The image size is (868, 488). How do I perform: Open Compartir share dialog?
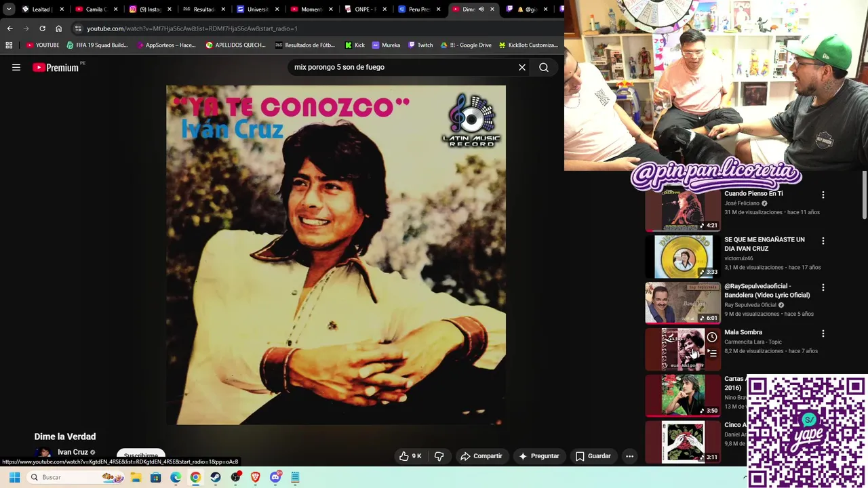pos(481,456)
